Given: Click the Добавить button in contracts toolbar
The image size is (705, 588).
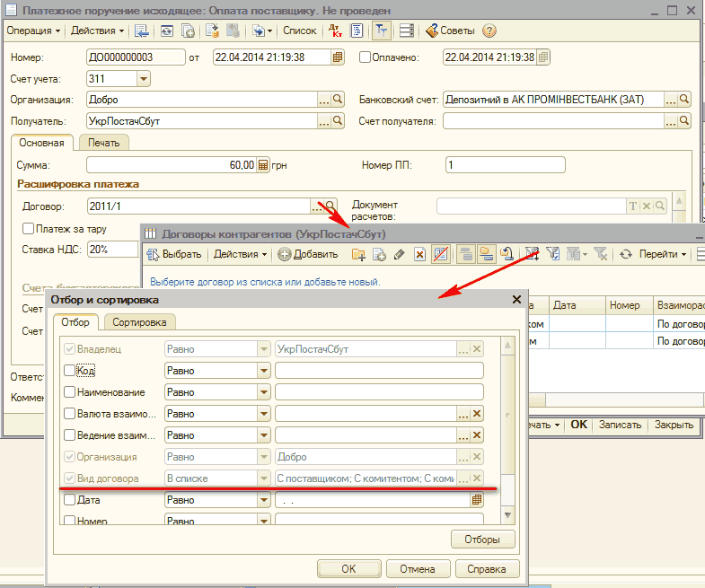Looking at the screenshot, I should [x=308, y=254].
